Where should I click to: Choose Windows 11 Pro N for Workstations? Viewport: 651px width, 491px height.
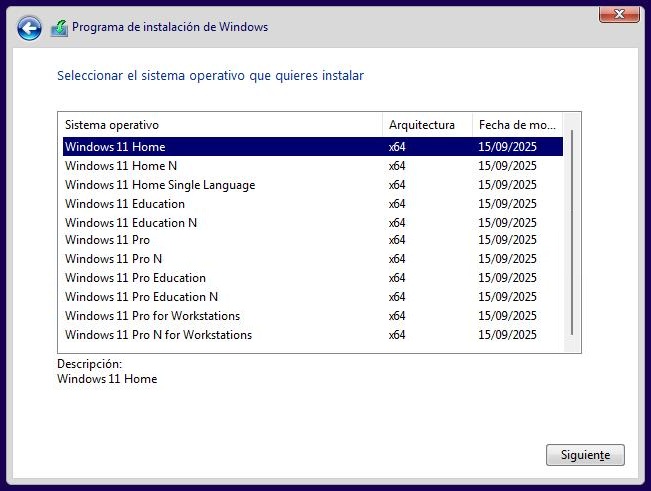pos(313,335)
